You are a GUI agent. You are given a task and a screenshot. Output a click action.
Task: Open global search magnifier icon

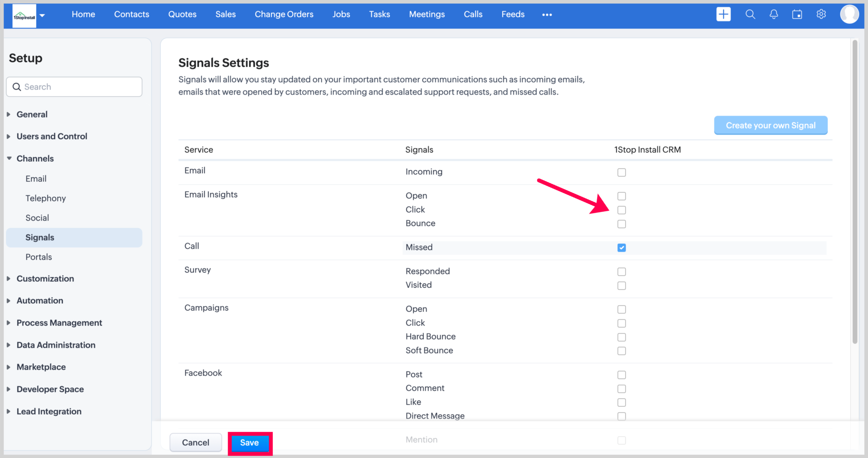pyautogui.click(x=750, y=14)
